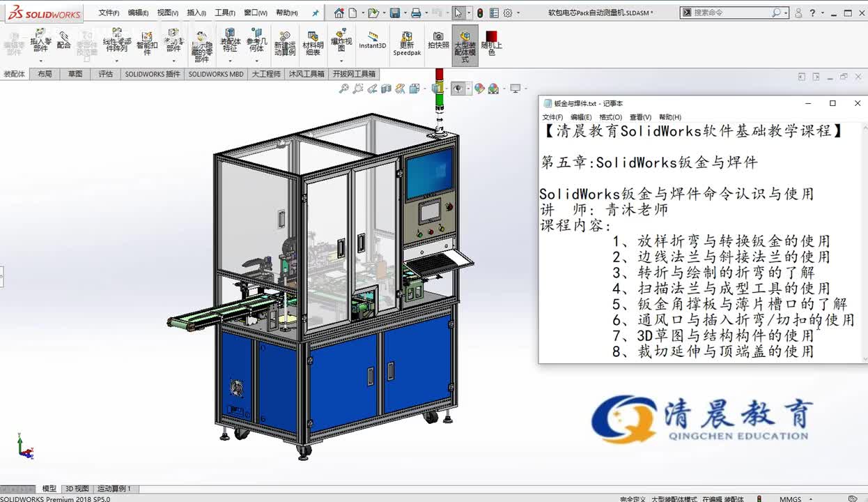Image resolution: width=868 pixels, height=502 pixels.
Task: Save the assembly with the Save icon
Action: click(x=394, y=13)
